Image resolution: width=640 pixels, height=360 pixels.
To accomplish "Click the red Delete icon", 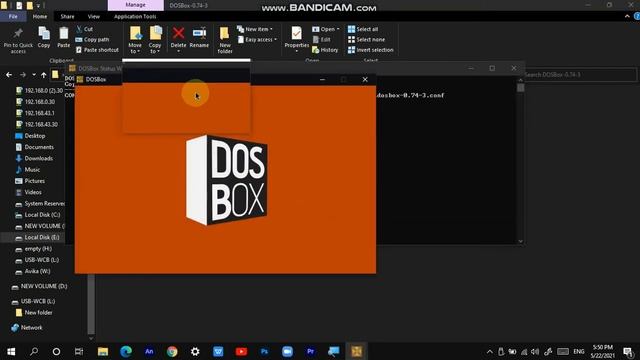I will pos(178,34).
